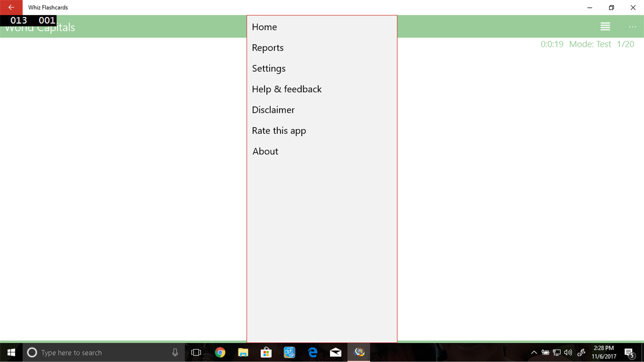Open Task View from the taskbar
Image resolution: width=644 pixels, height=362 pixels.
coord(196,352)
